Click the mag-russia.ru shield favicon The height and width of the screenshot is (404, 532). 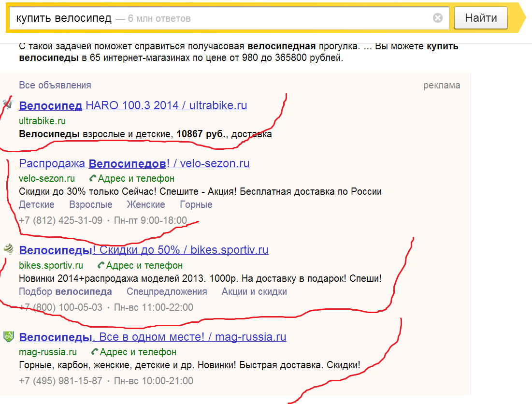tap(9, 336)
